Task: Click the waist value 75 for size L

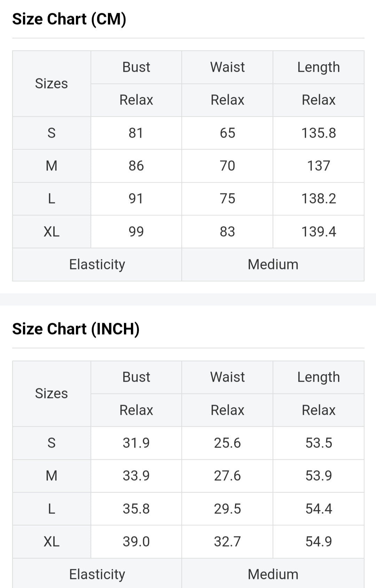Action: (227, 199)
